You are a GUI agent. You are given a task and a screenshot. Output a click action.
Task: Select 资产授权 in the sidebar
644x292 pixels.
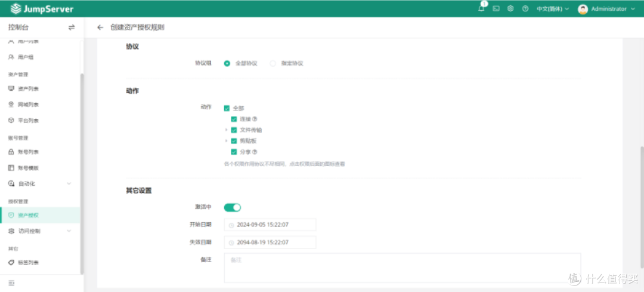(x=41, y=215)
